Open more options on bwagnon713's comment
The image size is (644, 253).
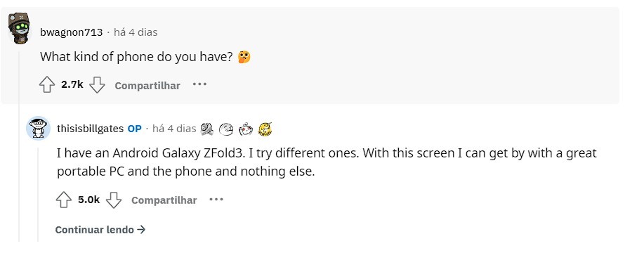pyautogui.click(x=199, y=84)
